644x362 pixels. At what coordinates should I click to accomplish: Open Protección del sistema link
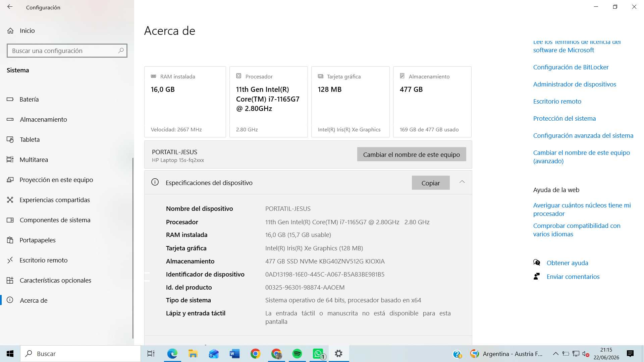click(x=565, y=118)
